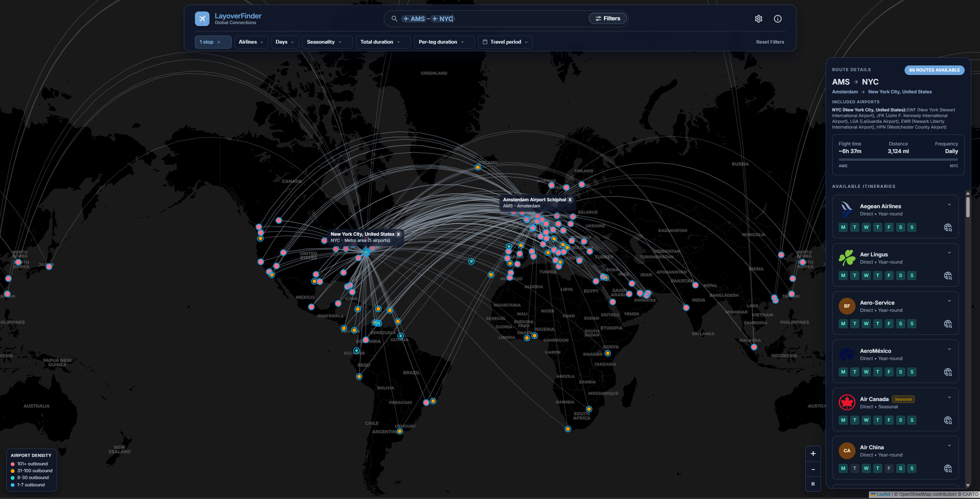Screen dimensions: 980x499
Task: Remove the 1 stop filter chip
Action: tap(219, 42)
